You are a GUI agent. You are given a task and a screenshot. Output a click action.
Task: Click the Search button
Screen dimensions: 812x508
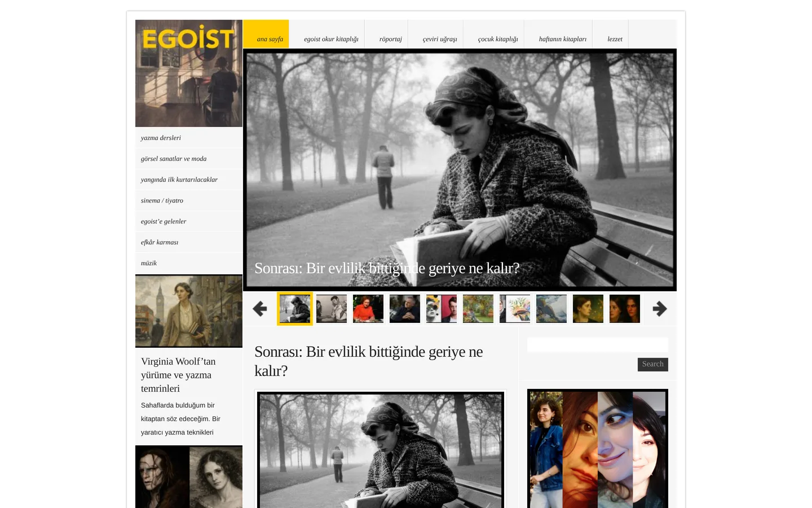point(653,364)
